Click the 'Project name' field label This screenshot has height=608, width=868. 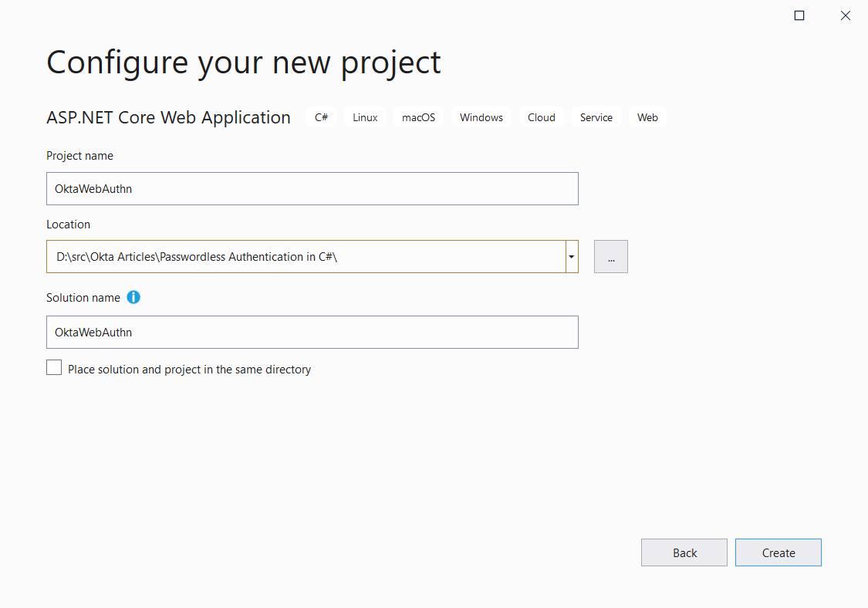[79, 156]
